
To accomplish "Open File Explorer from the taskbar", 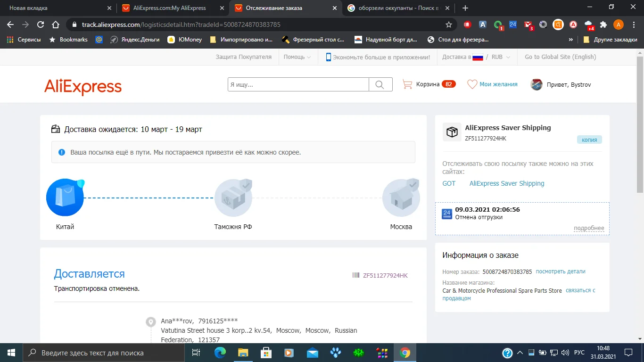I will pos(243,353).
